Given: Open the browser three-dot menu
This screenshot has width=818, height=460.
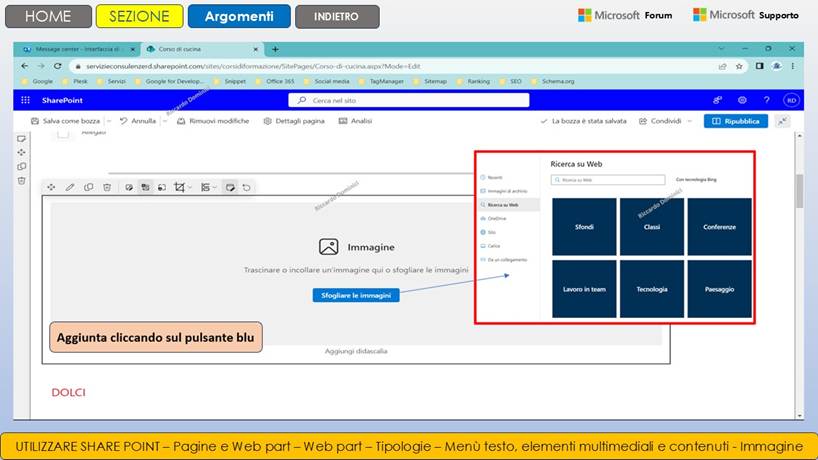Looking at the screenshot, I should pos(793,66).
